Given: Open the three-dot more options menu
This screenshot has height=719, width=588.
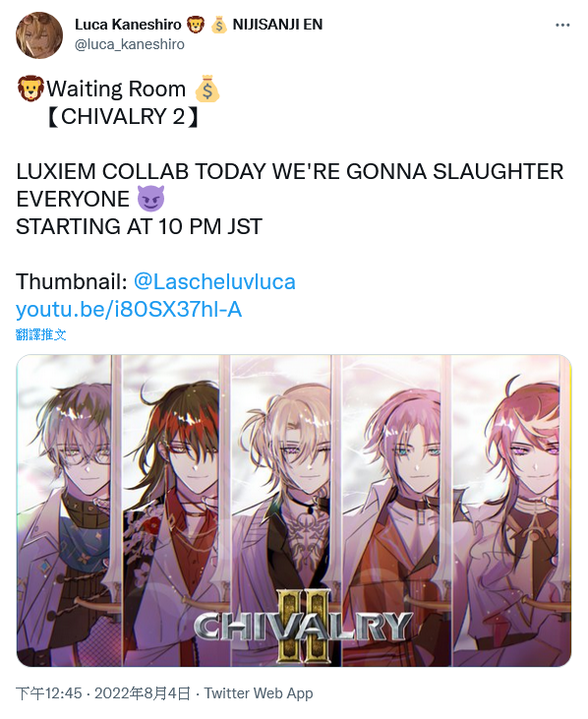Looking at the screenshot, I should (562, 26).
